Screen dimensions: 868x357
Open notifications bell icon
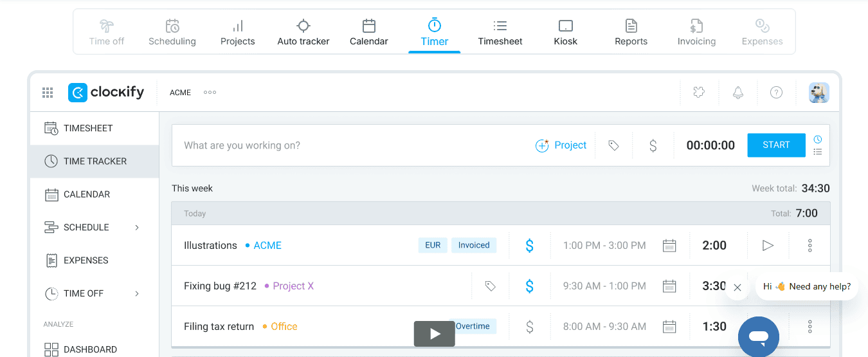pyautogui.click(x=738, y=93)
